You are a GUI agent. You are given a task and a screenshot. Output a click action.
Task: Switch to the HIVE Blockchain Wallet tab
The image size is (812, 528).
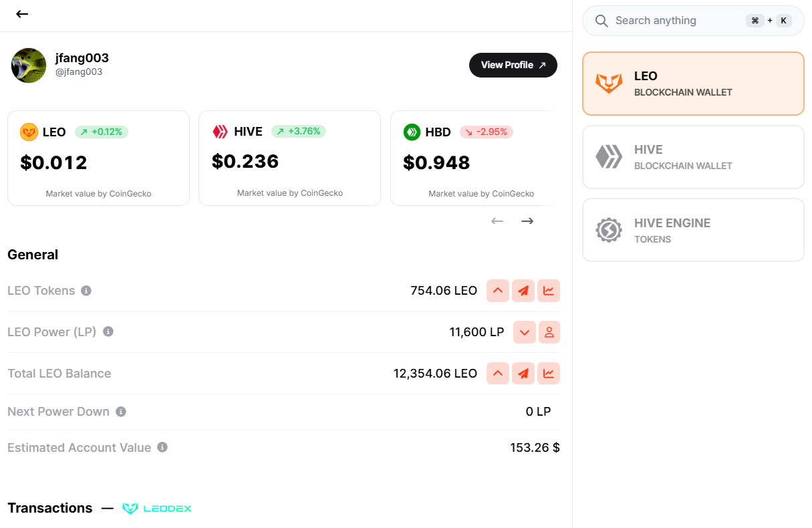693,157
